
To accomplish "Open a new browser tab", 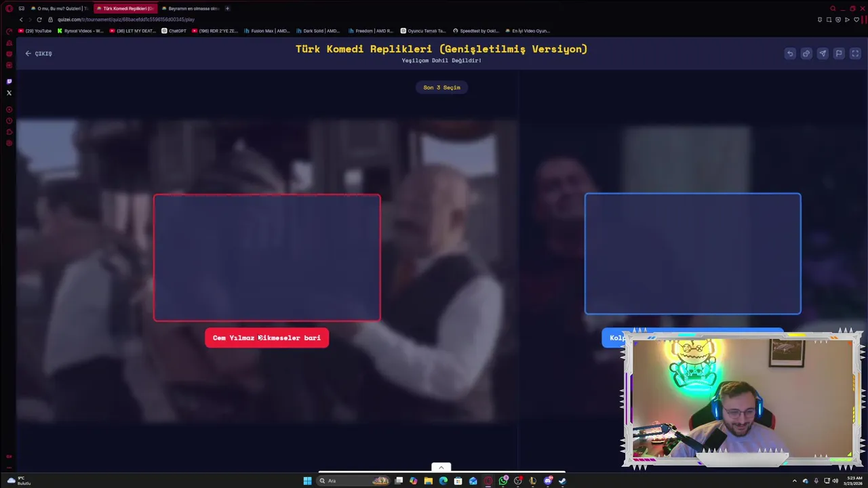I will (x=227, y=9).
